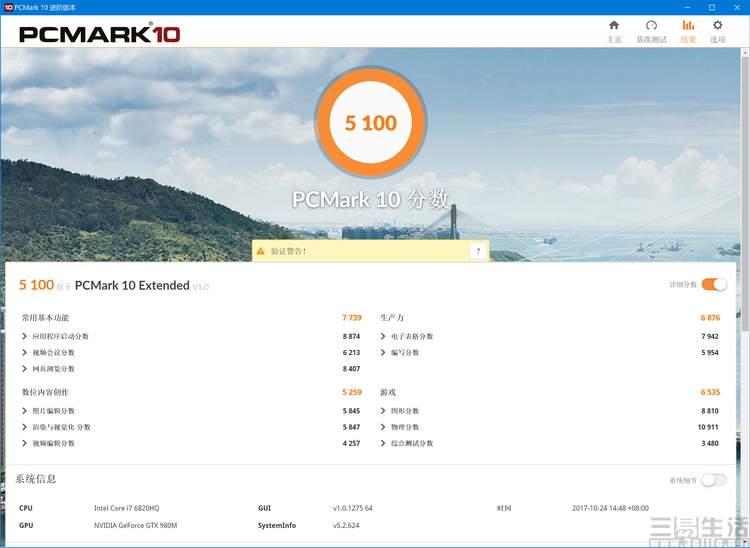Click the v5.2.624 SystemInfo version
Screen dimensions: 750x548
pyautogui.click(x=346, y=525)
